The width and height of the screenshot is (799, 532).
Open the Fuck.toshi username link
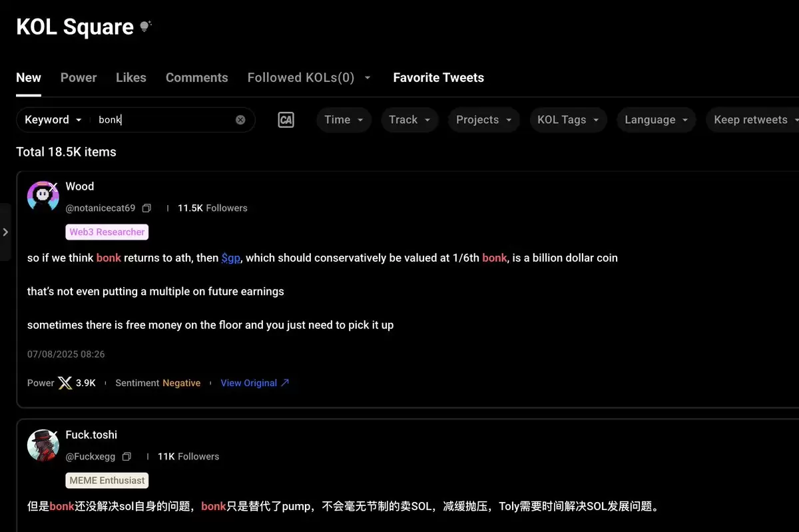pyautogui.click(x=91, y=435)
